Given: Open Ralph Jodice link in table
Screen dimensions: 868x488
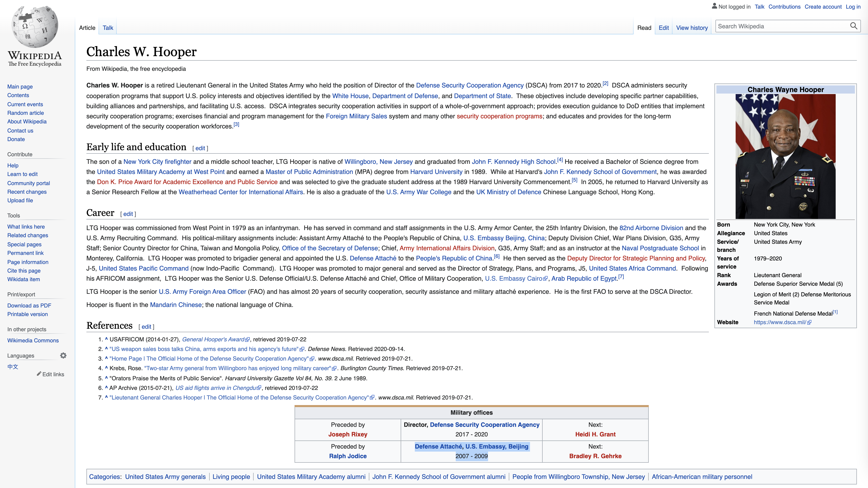Looking at the screenshot, I should coord(348,456).
